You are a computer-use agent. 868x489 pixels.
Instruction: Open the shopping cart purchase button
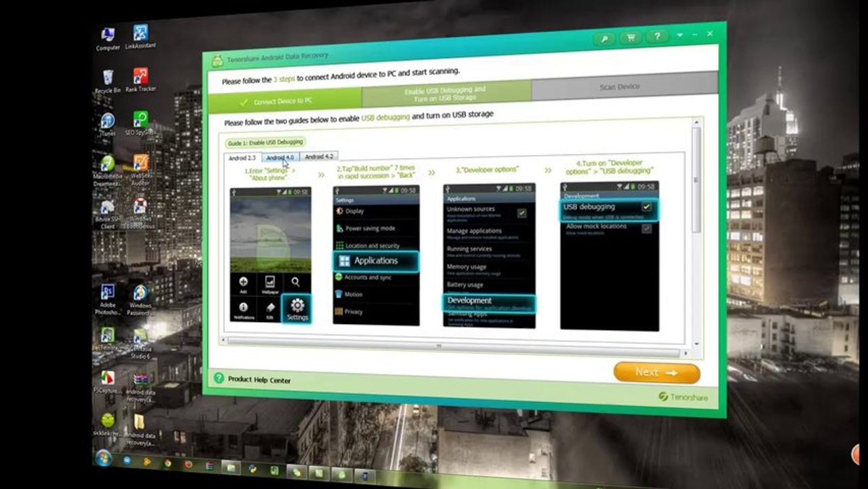[631, 38]
